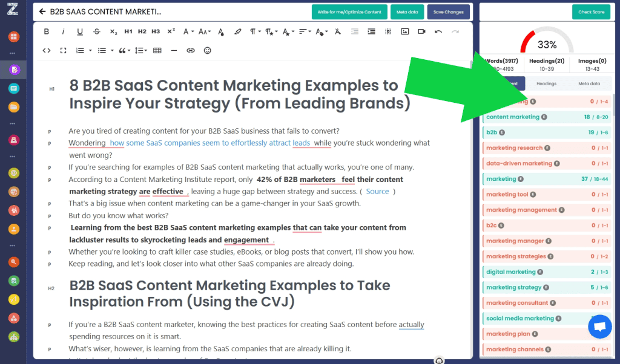Image resolution: width=620 pixels, height=364 pixels.
Task: Open purple document editor sidebar icon
Action: [15, 70]
